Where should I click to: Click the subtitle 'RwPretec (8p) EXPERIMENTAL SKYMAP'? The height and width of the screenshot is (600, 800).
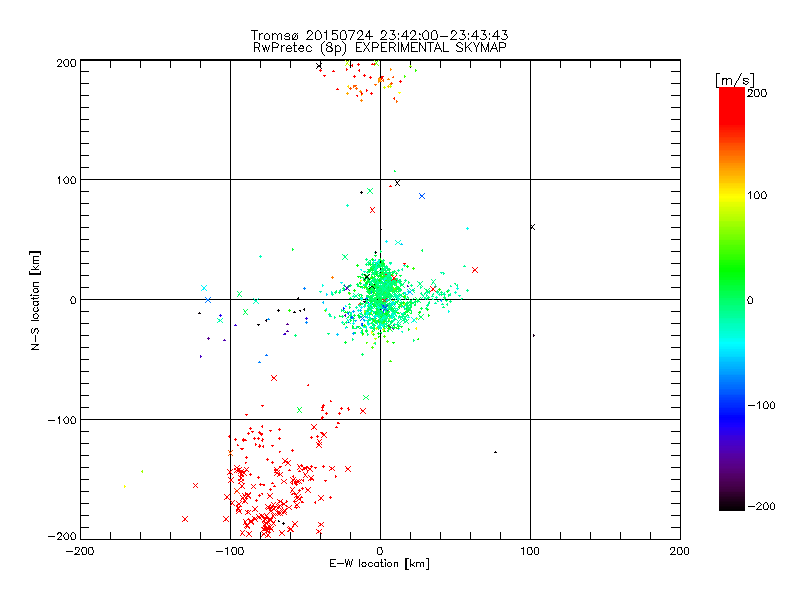click(379, 47)
